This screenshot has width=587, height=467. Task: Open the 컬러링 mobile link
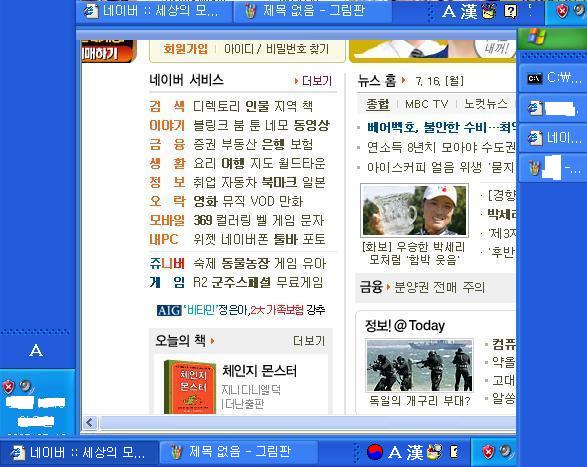[x=234, y=220]
